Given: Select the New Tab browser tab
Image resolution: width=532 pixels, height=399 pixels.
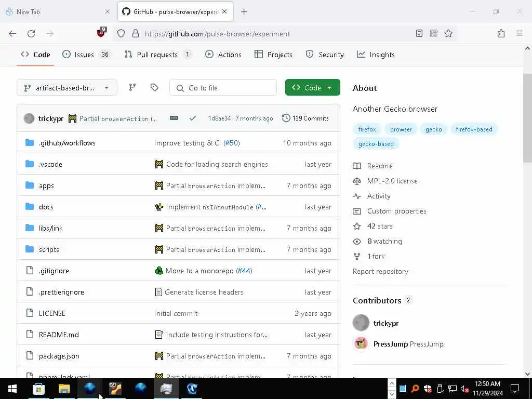Looking at the screenshot, I should (58, 11).
